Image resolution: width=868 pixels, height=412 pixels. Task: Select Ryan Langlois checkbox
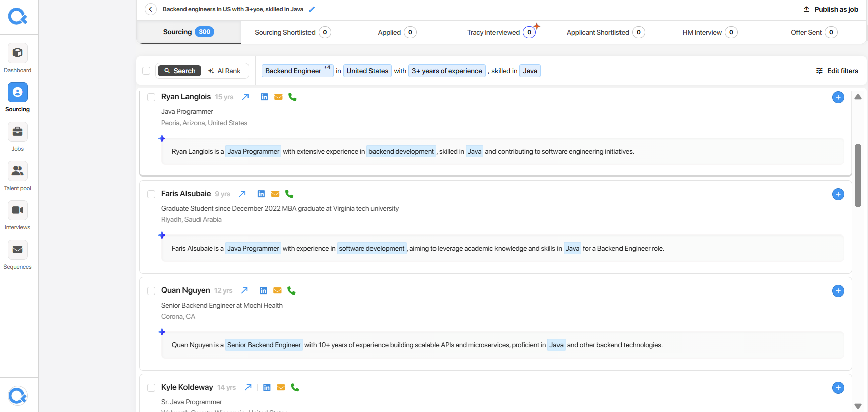151,97
